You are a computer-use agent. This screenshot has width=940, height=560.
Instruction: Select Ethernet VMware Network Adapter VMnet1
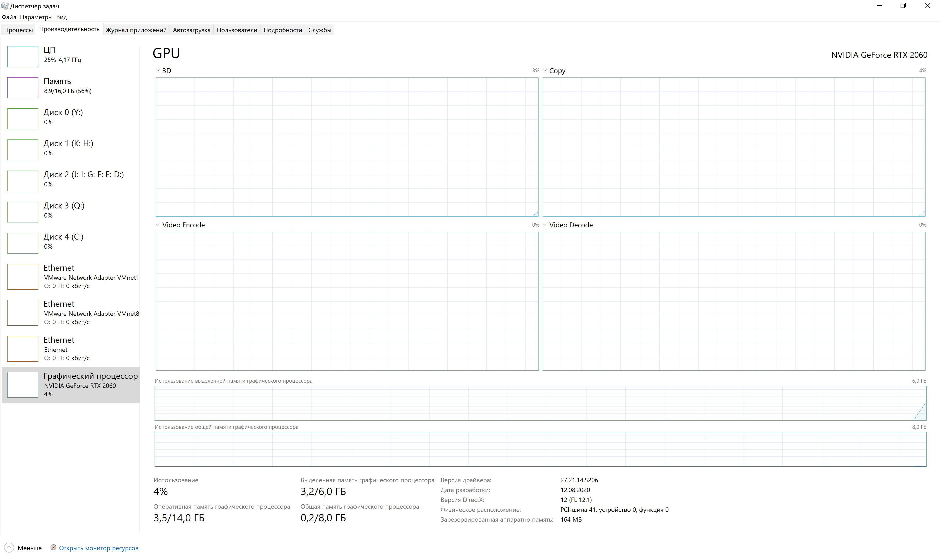pyautogui.click(x=71, y=277)
